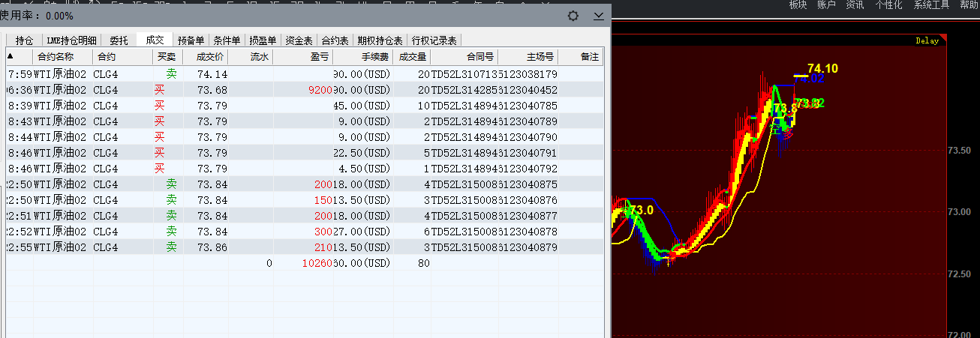Open the 条件单 tab
The image size is (980, 338).
pos(227,40)
